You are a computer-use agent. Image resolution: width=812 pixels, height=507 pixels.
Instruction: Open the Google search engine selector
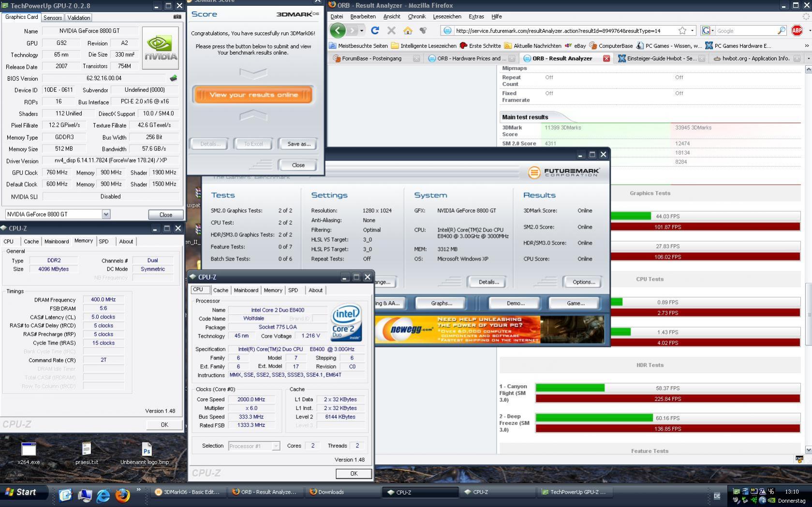coord(708,30)
